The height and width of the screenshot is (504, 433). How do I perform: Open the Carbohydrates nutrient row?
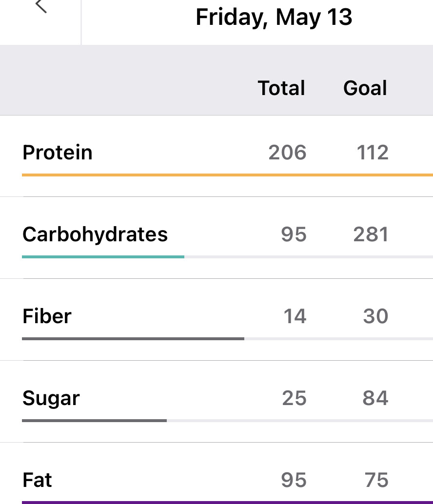point(95,234)
